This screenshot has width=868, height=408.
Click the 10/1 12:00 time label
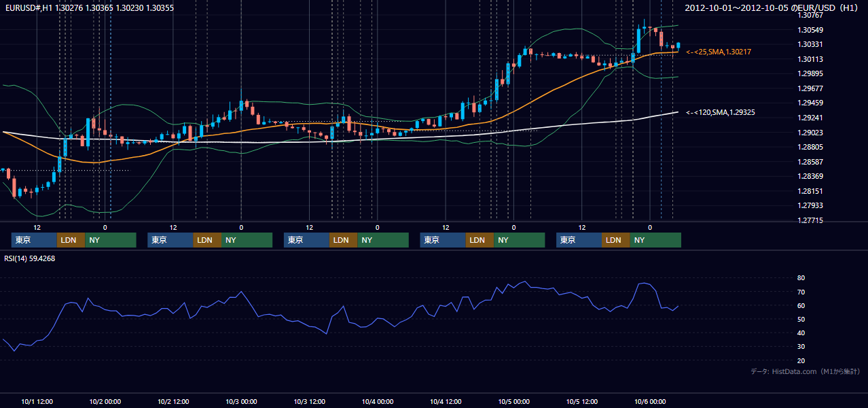[37, 401]
